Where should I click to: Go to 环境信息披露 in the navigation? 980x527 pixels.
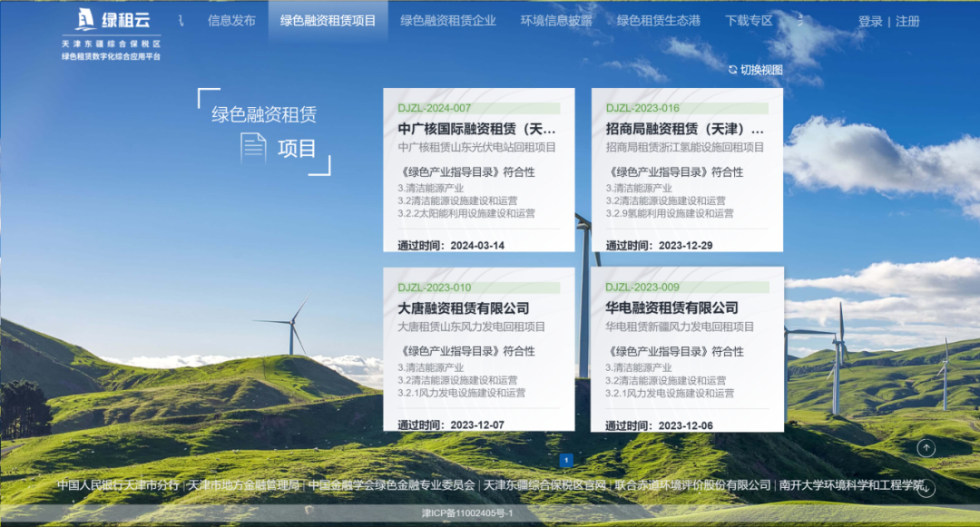tap(556, 21)
